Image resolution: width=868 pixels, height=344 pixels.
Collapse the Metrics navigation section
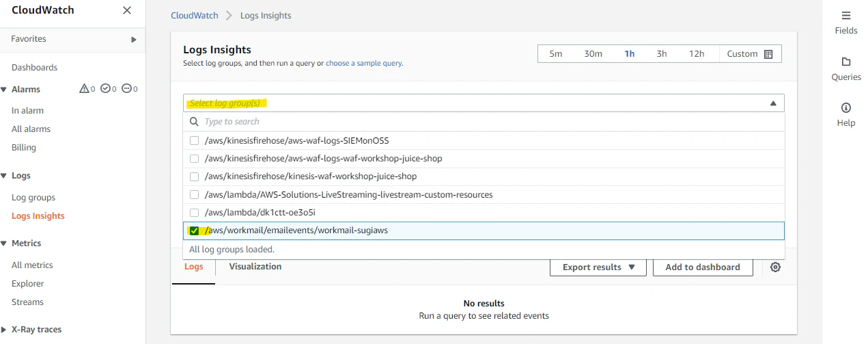point(3,243)
